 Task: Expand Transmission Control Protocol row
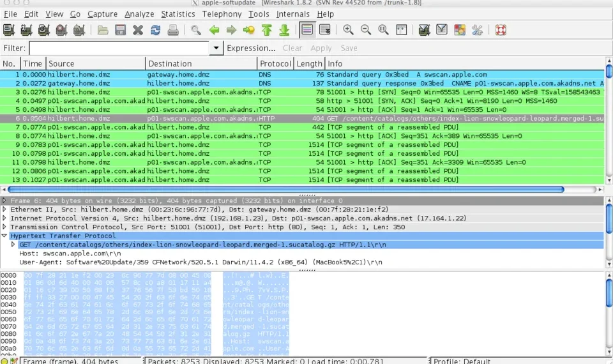click(x=4, y=227)
